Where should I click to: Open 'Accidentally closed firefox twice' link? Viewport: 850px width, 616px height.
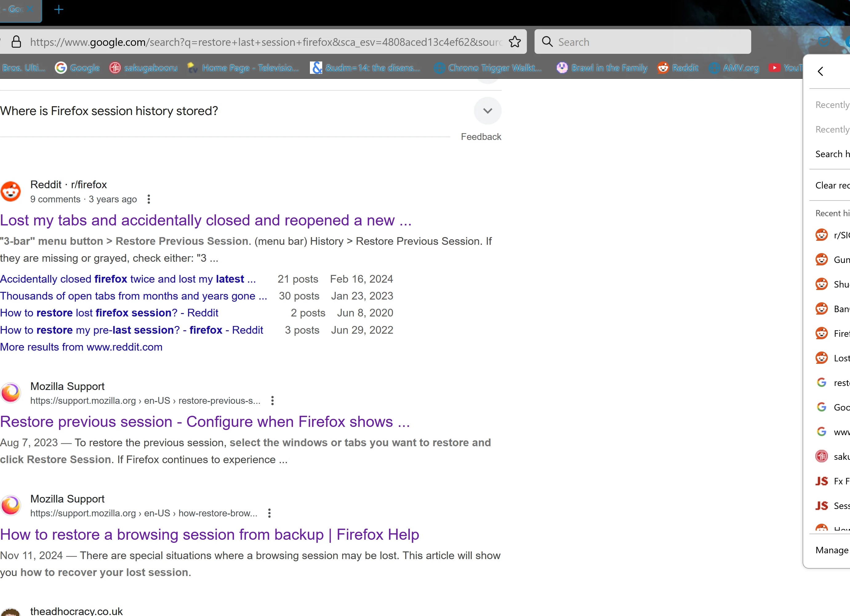coord(128,279)
